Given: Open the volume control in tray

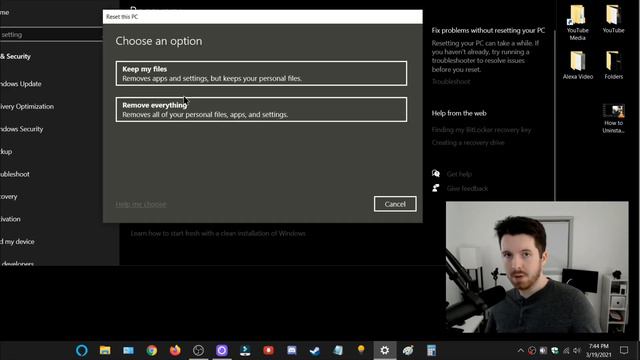Looking at the screenshot, I should click(x=577, y=350).
